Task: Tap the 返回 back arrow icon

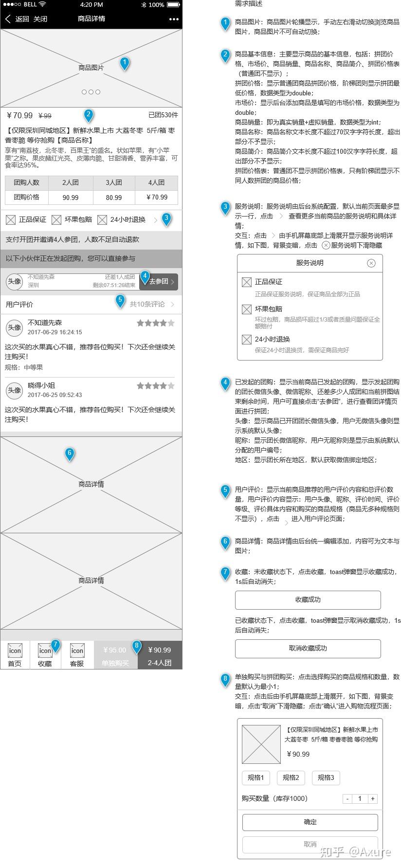Action: [8, 19]
